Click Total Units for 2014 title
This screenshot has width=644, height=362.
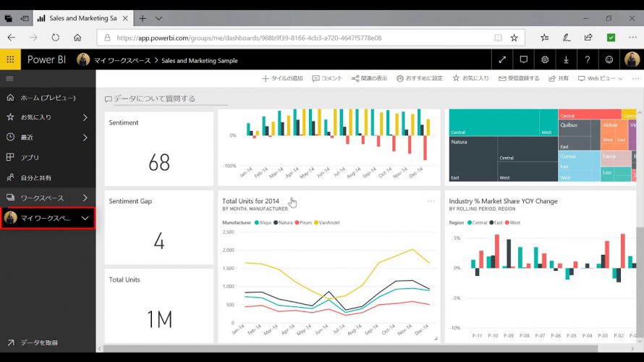coord(250,201)
